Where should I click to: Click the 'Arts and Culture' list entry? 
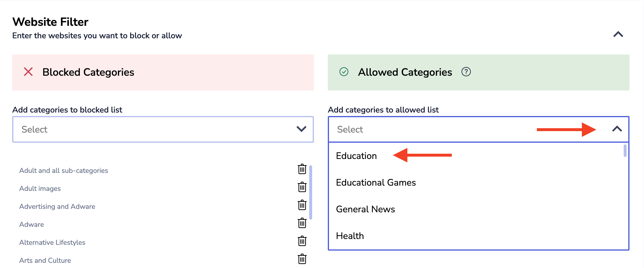pyautogui.click(x=45, y=260)
